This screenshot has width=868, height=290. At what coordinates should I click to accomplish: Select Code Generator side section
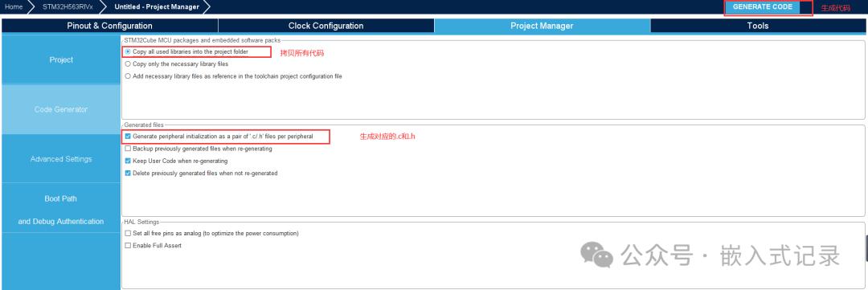click(x=61, y=109)
